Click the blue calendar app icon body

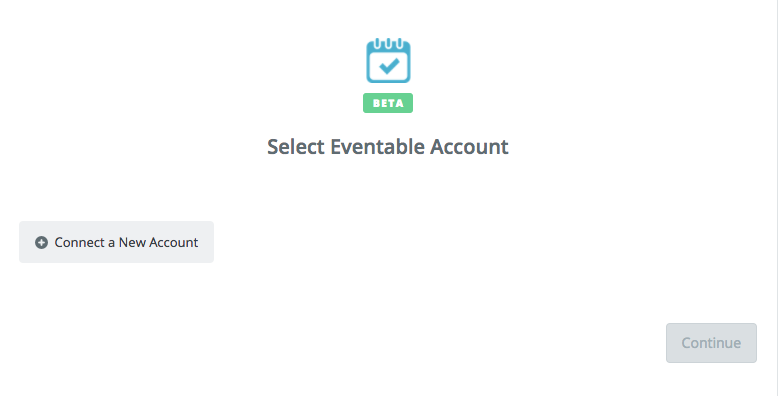tap(388, 63)
